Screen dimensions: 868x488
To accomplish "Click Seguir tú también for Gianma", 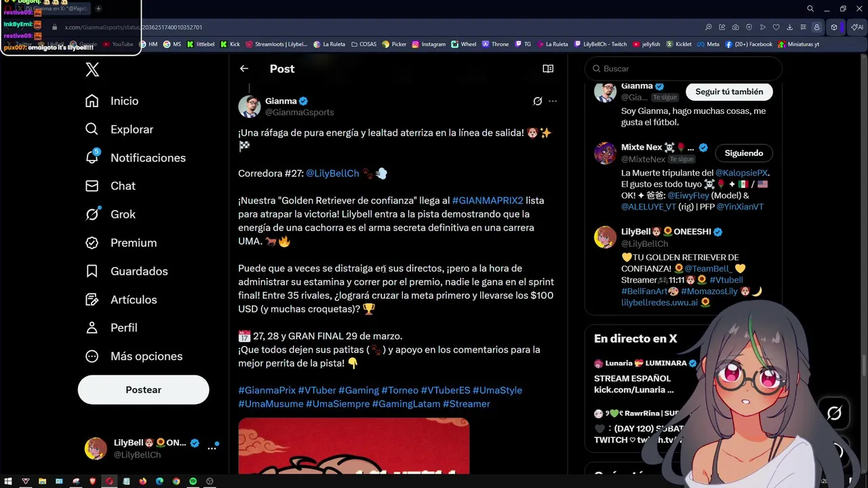I will pos(729,91).
